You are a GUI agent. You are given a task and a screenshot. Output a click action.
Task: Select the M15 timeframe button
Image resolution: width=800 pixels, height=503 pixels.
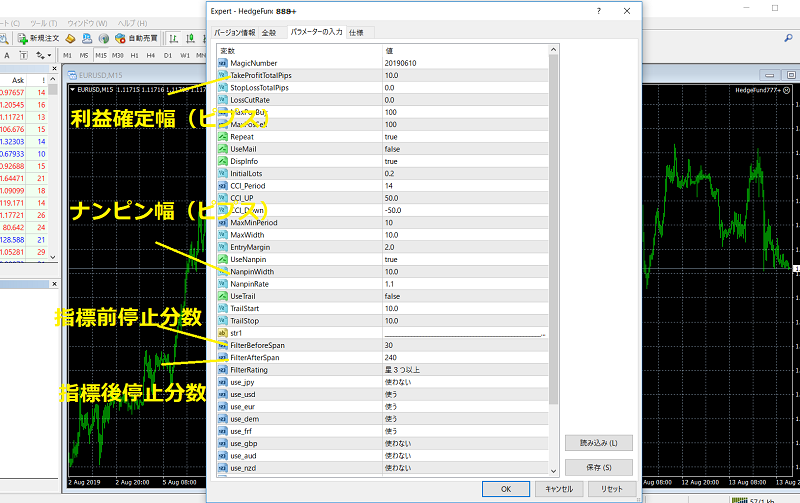100,55
